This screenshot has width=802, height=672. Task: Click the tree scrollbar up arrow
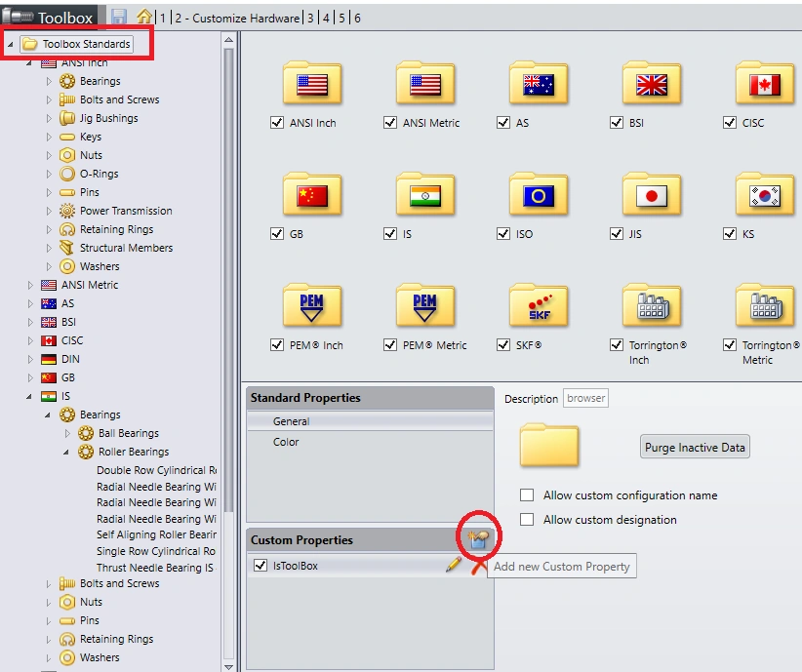(228, 39)
